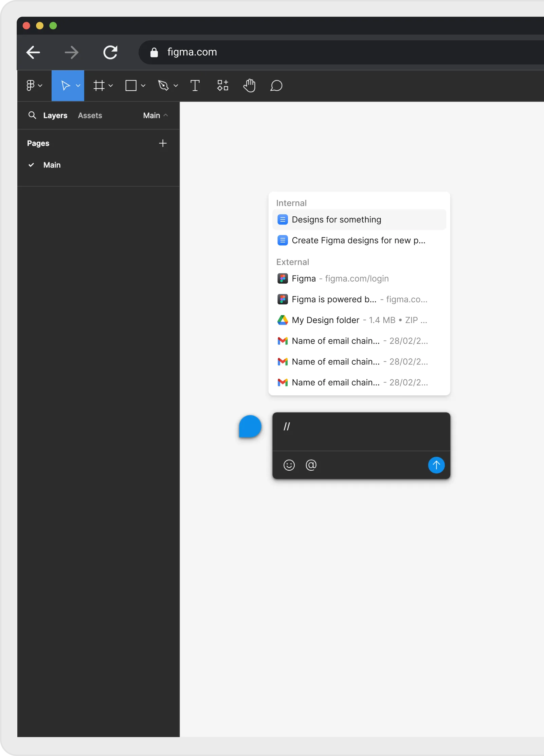Screen dimensions: 544x756
Task: Reload the browser page
Action: point(110,52)
